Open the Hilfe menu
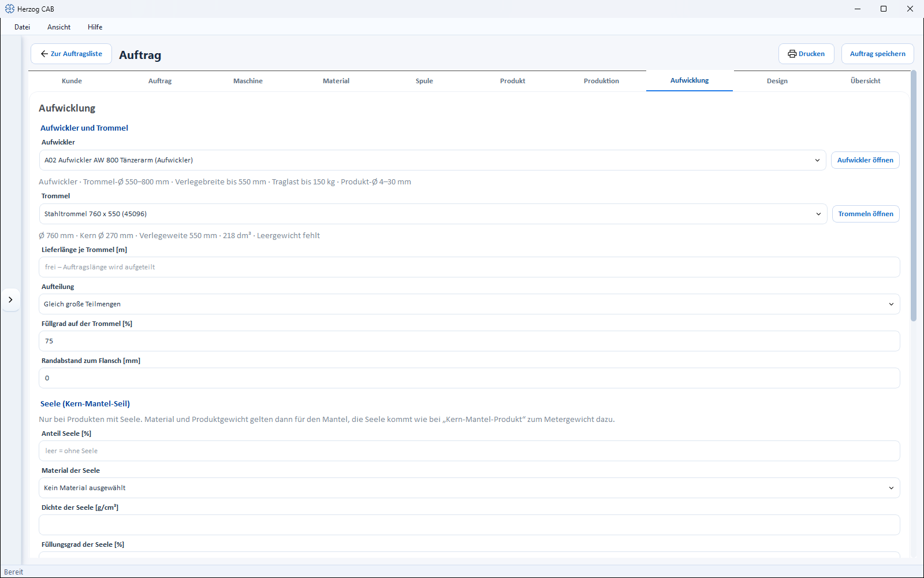Image resolution: width=924 pixels, height=578 pixels. tap(95, 27)
